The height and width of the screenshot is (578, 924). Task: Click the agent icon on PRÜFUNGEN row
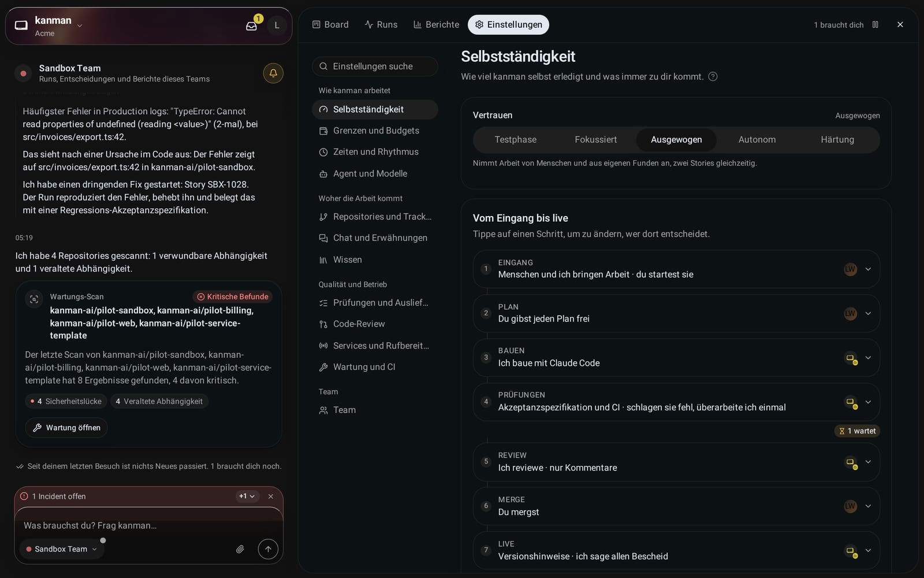coord(851,402)
